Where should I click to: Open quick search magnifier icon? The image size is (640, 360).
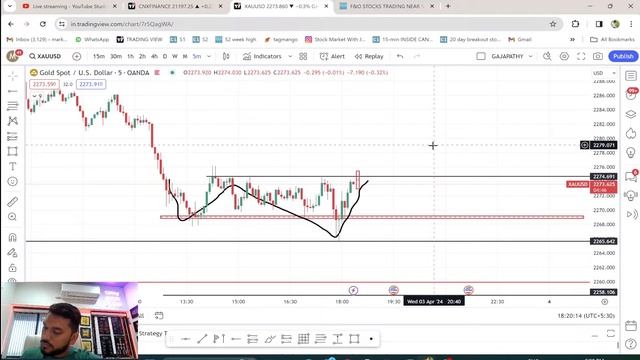tap(547, 56)
